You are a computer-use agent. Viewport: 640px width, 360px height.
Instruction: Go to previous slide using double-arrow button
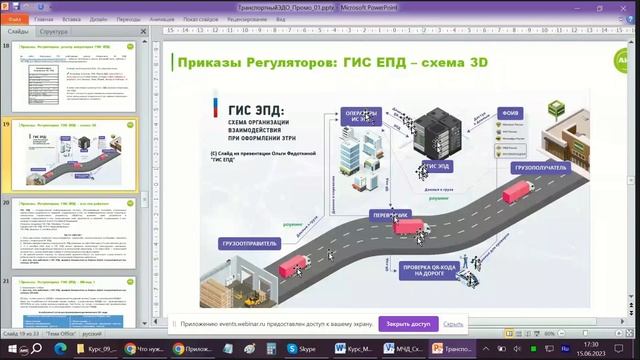[631, 305]
